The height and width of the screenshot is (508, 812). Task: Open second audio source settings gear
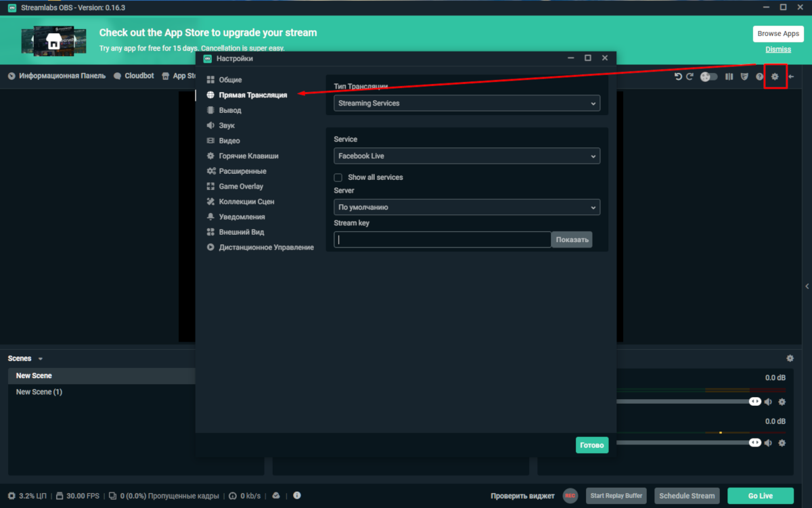(782, 443)
